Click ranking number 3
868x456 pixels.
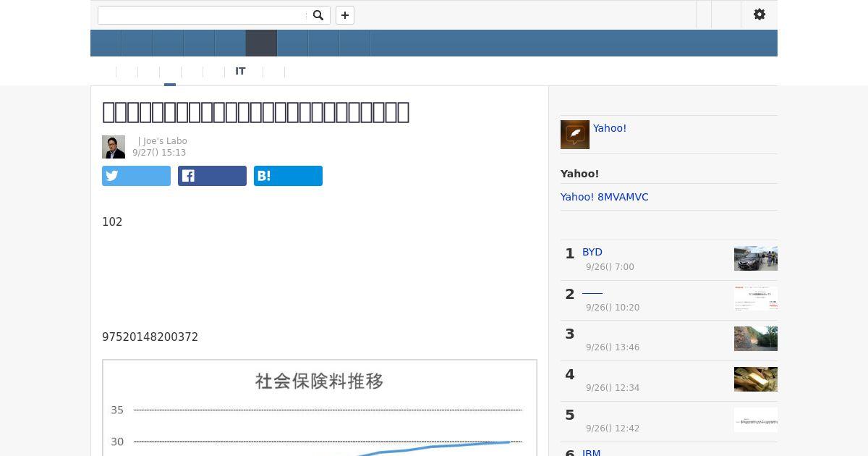point(570,334)
